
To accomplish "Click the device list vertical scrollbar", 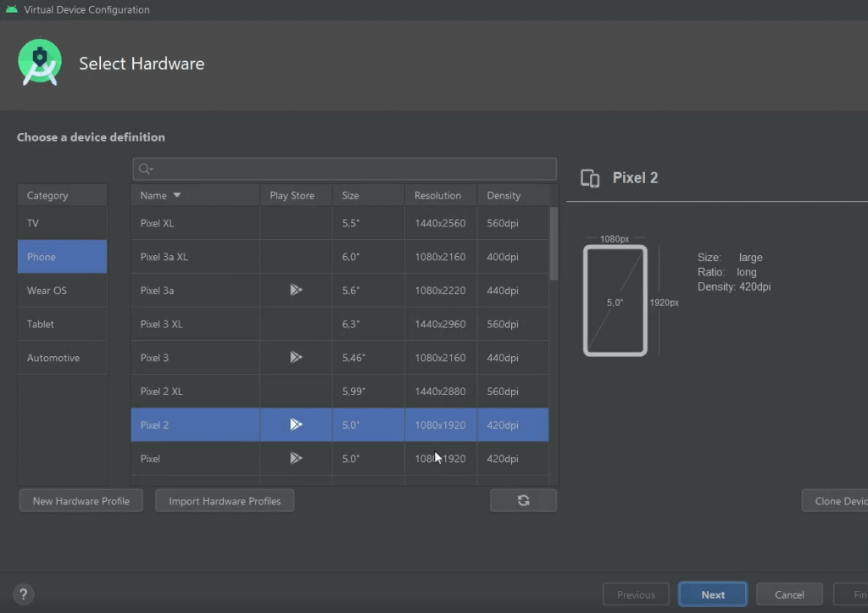I will point(554,243).
